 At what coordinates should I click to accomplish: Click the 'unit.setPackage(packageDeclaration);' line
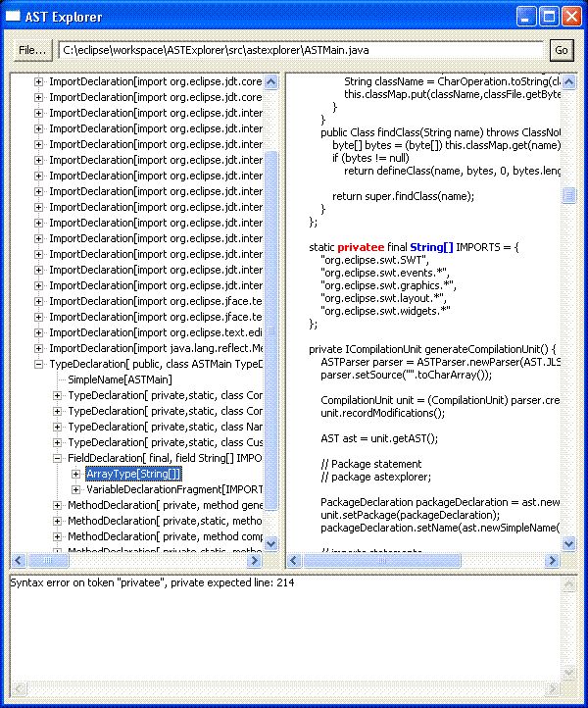pyautogui.click(x=411, y=515)
